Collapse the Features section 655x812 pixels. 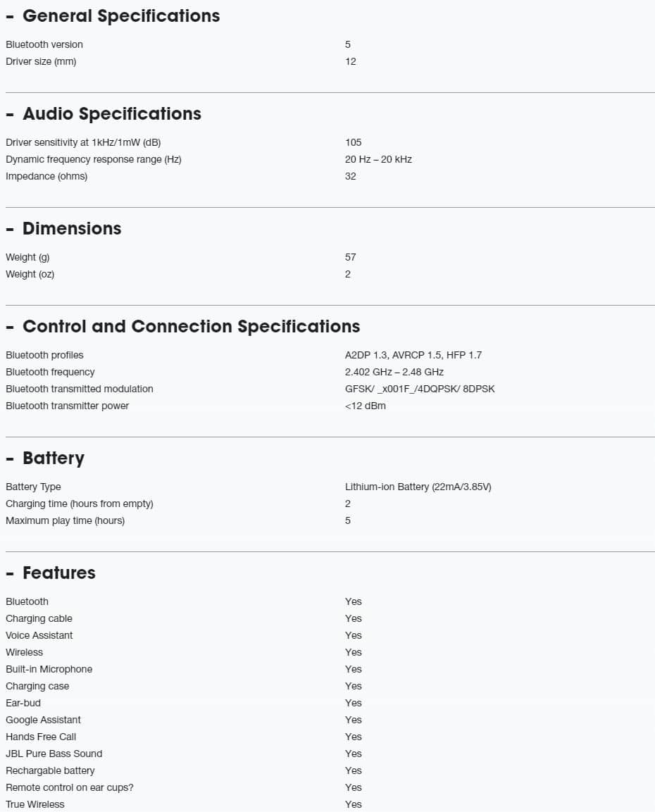click(x=51, y=573)
